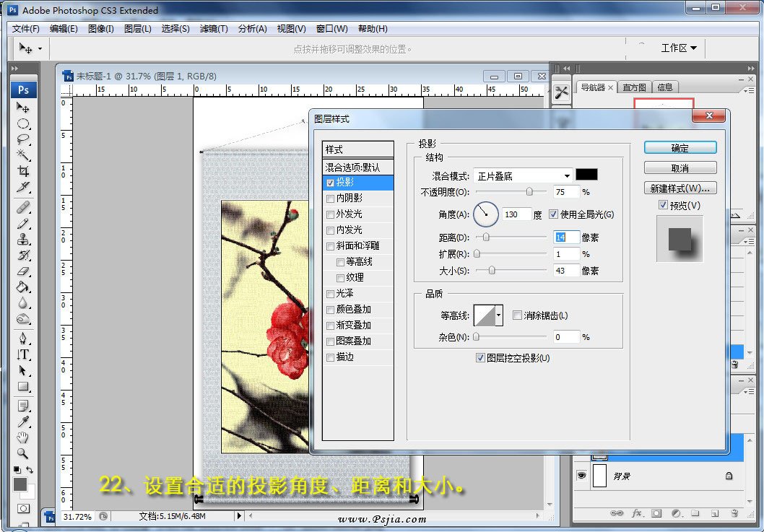Enable the 外发光 (Outer Glow) checkbox
This screenshot has width=764, height=532.
point(330,214)
